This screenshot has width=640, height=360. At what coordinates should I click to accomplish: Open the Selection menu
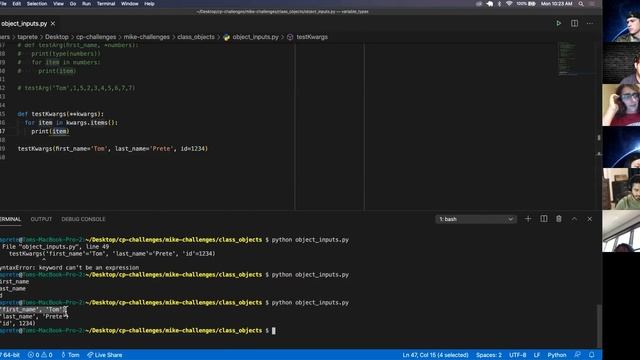coord(37,4)
